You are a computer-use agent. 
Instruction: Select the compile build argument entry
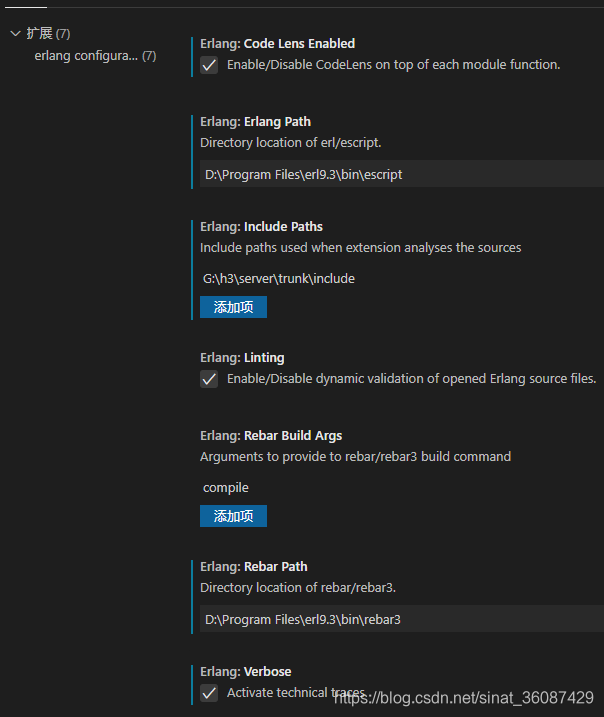(225, 487)
